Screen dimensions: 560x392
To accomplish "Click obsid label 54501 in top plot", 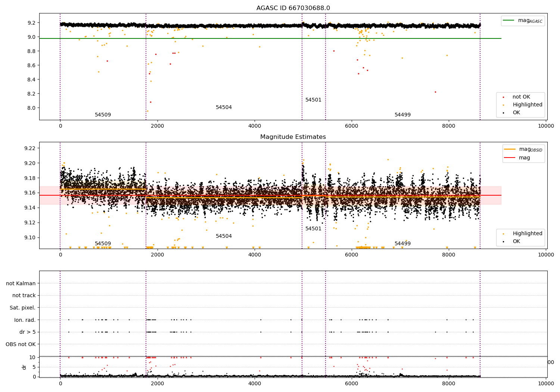I will click(313, 100).
